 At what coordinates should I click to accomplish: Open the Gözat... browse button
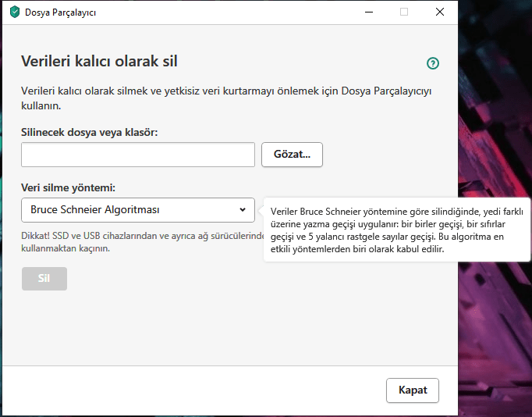point(292,155)
